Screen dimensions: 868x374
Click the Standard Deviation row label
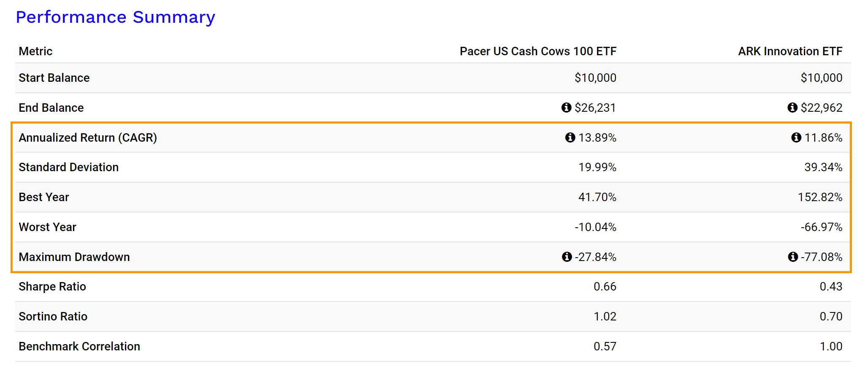(68, 167)
